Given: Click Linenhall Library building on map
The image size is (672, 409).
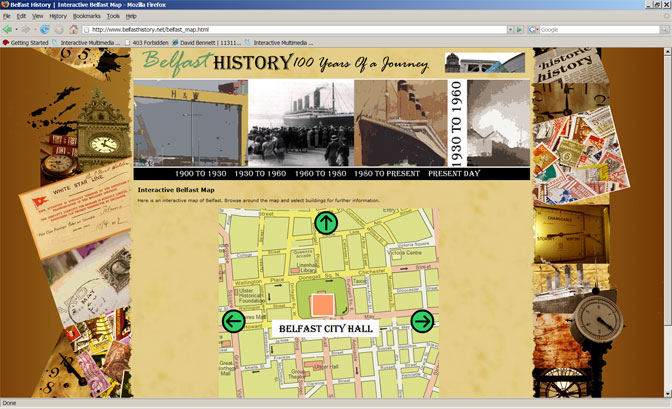Looking at the screenshot, I should pyautogui.click(x=295, y=271).
